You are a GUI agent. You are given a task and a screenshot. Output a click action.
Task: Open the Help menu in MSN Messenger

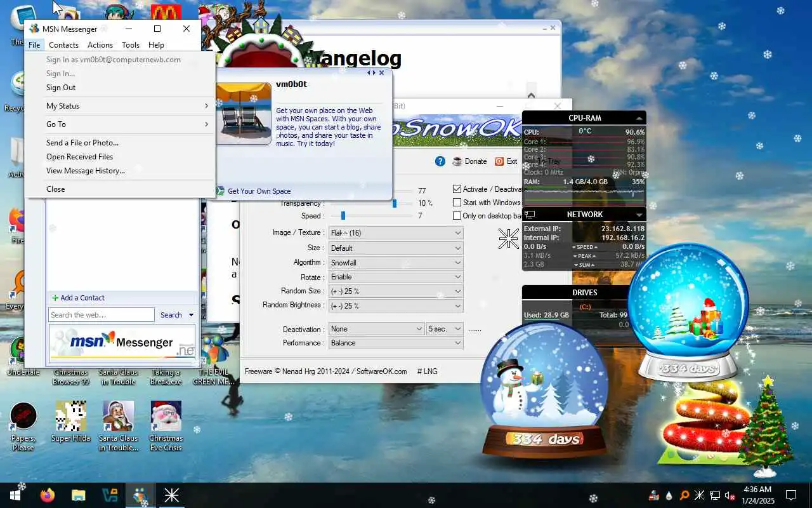[156, 45]
